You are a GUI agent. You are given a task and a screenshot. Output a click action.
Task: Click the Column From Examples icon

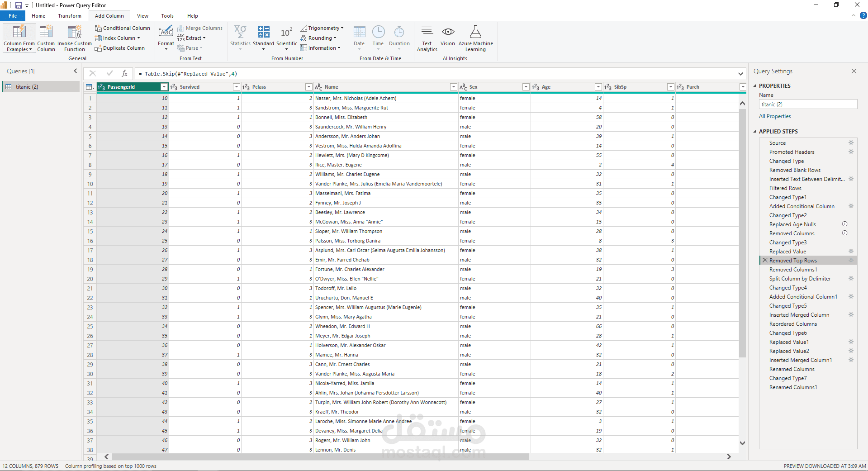pyautogui.click(x=19, y=32)
